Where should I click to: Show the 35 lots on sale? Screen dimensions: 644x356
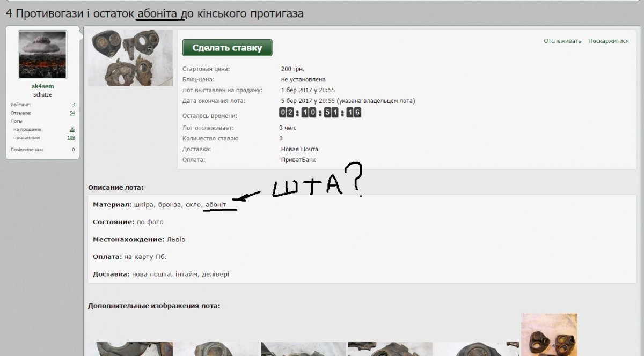72,129
